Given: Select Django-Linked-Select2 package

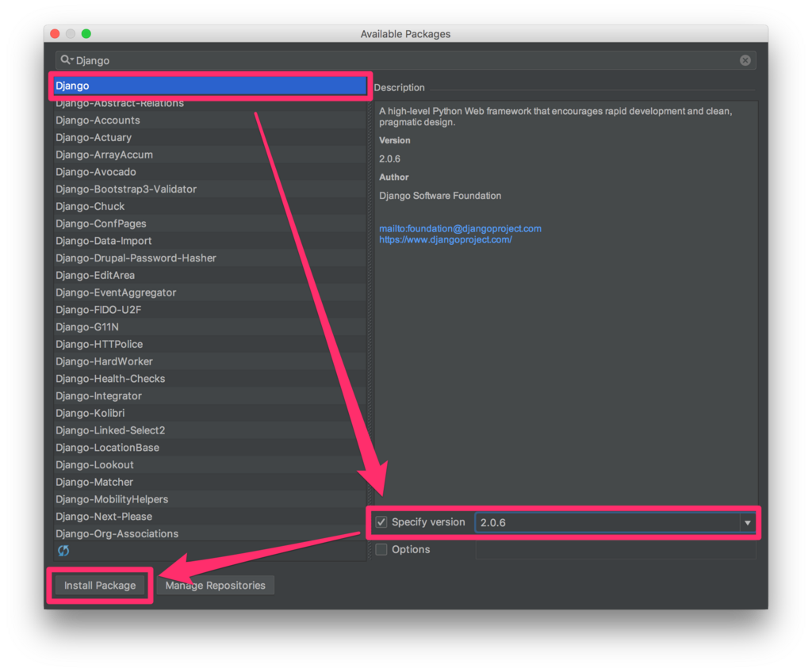Looking at the screenshot, I should coord(209,430).
